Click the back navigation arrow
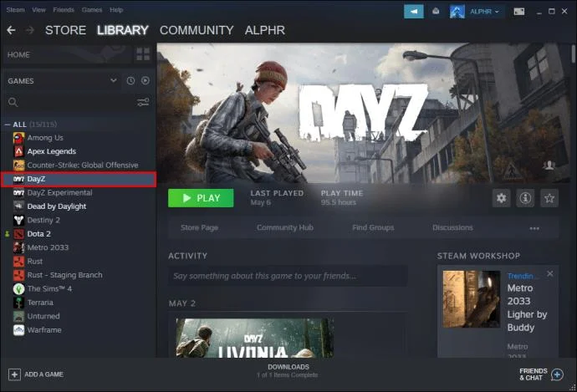Image resolution: width=577 pixels, height=392 pixels. tap(11, 30)
